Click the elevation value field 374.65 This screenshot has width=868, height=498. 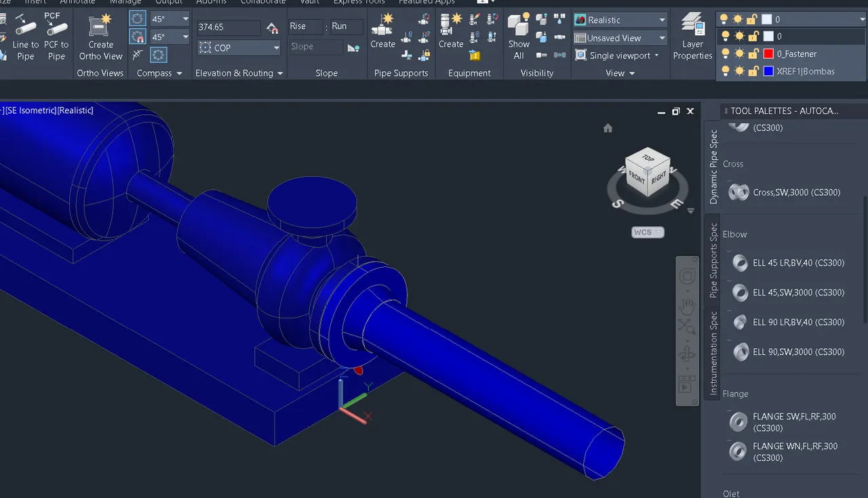[x=229, y=28]
